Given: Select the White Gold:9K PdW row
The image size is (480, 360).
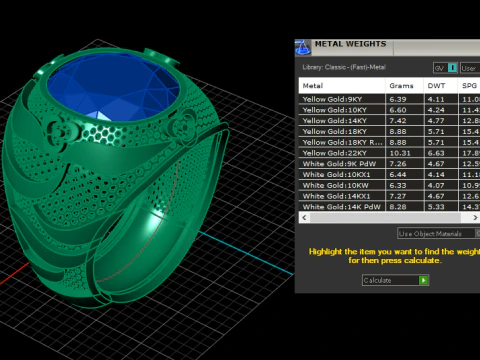Looking at the screenshot, I should [389, 164].
